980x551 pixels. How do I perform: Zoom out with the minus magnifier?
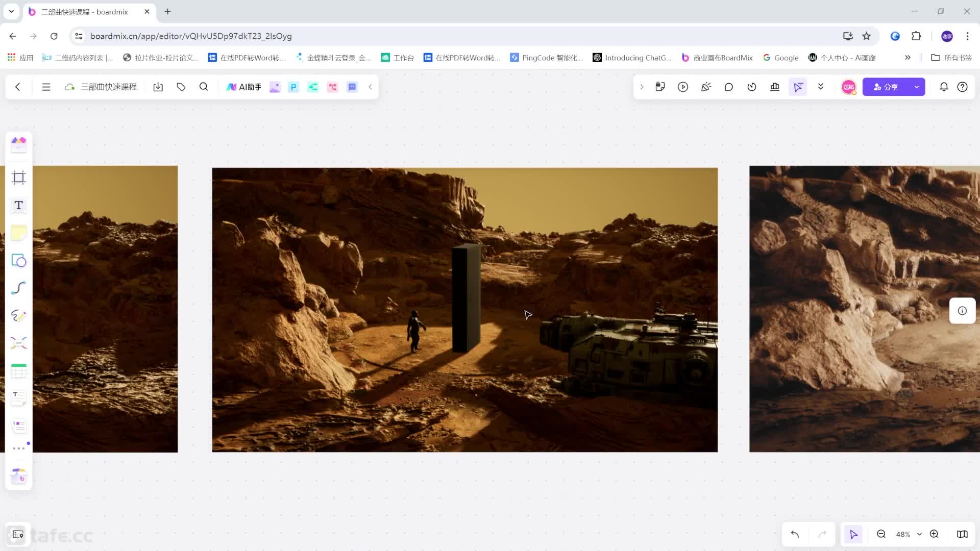pyautogui.click(x=881, y=534)
